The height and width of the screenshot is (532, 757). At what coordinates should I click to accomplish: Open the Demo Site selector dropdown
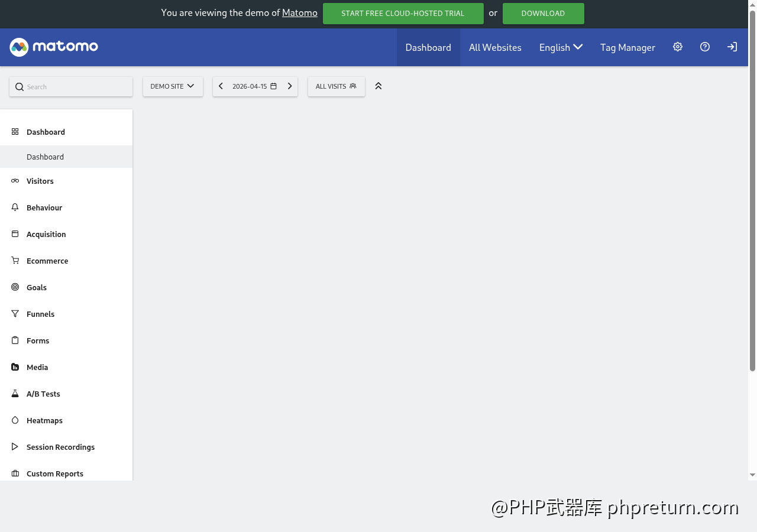pos(173,86)
